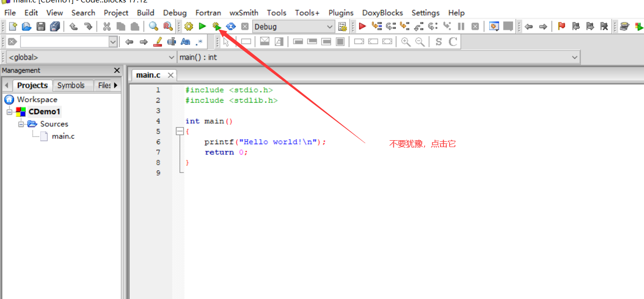Viewport: 644px width, 299px height.
Task: Select the Projects tab
Action: click(32, 85)
